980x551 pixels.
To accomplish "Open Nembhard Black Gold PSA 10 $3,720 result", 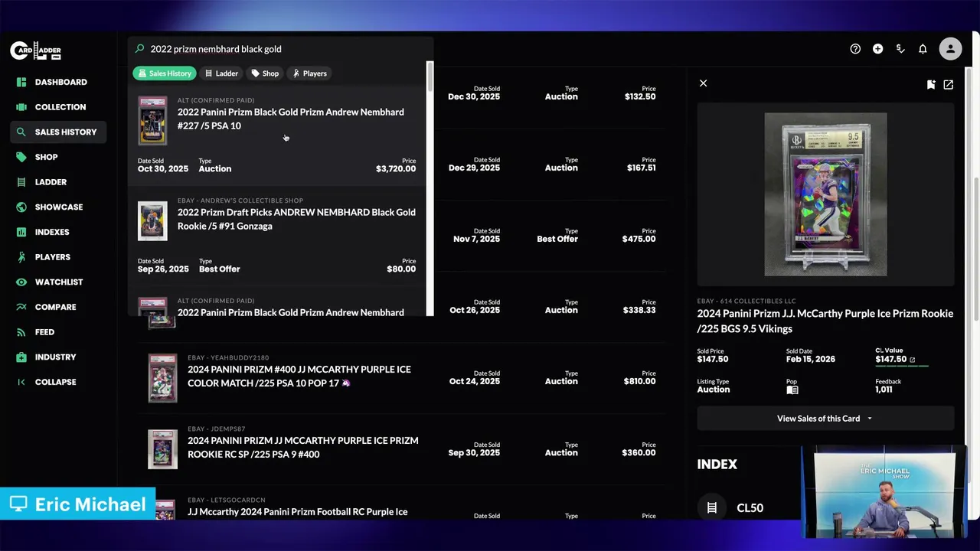I will pos(276,135).
